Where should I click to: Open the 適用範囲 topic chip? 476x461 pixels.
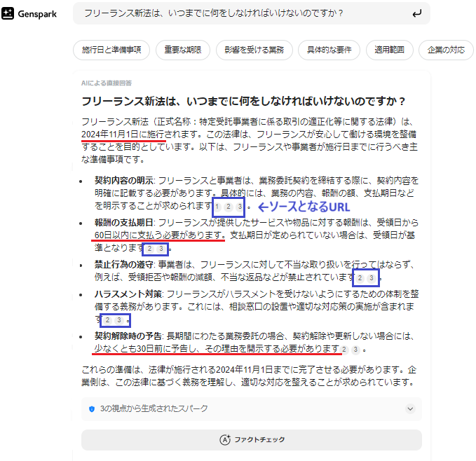click(x=389, y=50)
